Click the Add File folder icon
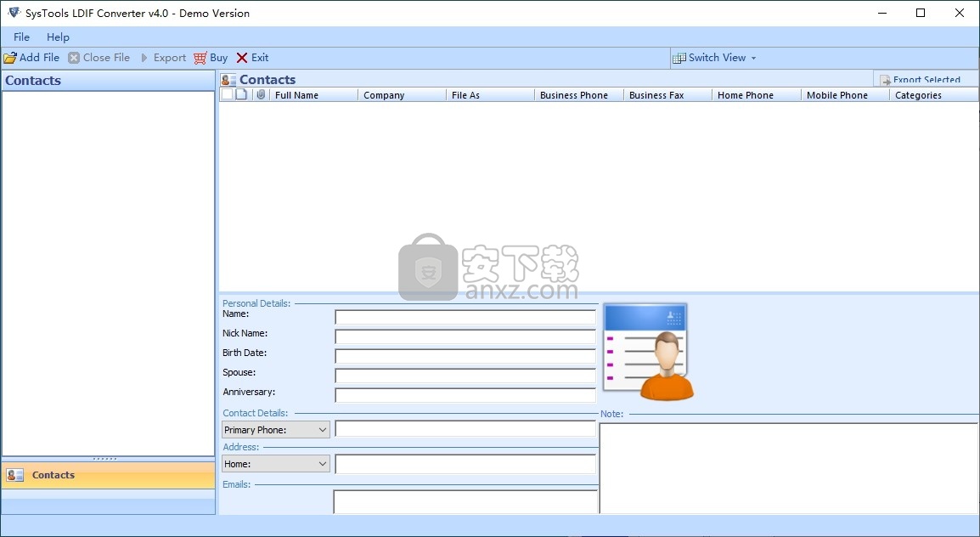Image resolution: width=980 pixels, height=537 pixels. click(10, 58)
